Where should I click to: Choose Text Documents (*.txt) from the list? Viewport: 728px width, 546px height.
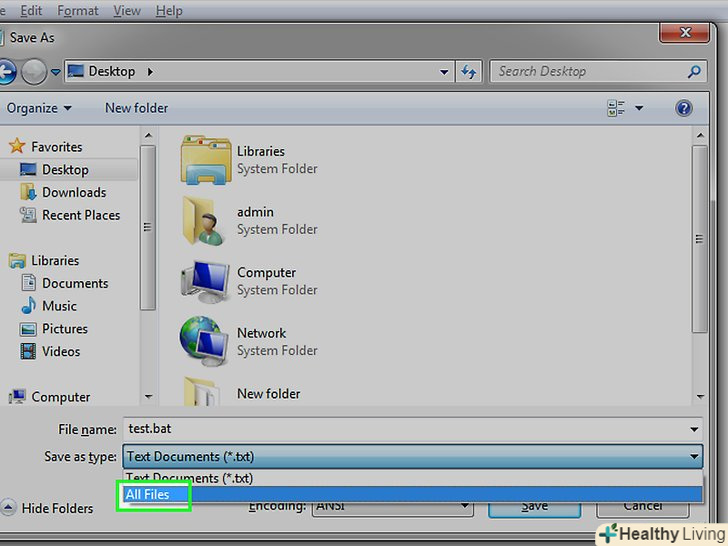(412, 478)
